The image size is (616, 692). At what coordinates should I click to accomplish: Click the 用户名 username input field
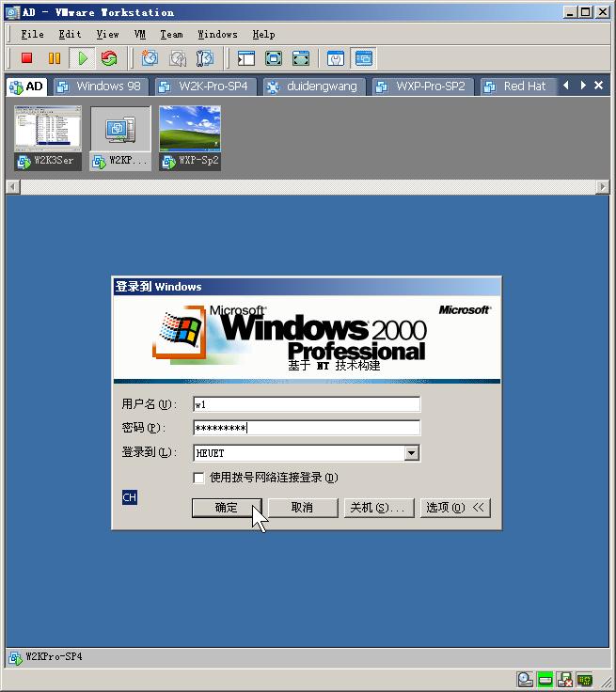[307, 404]
